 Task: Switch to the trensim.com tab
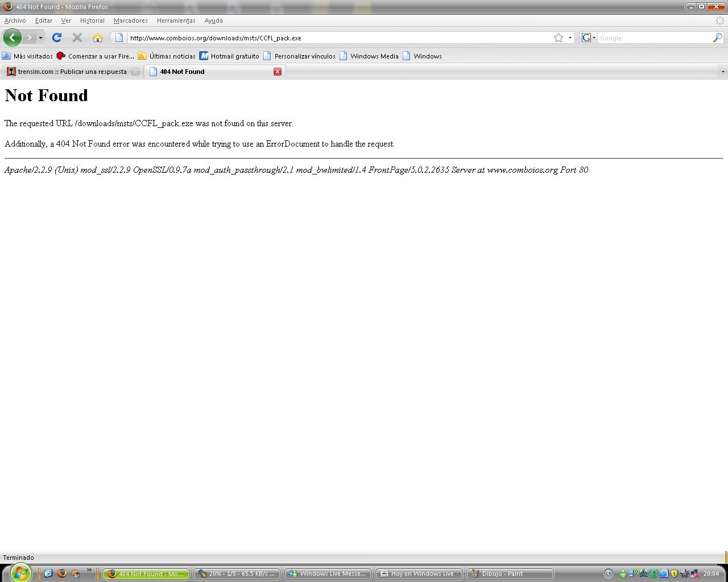72,72
